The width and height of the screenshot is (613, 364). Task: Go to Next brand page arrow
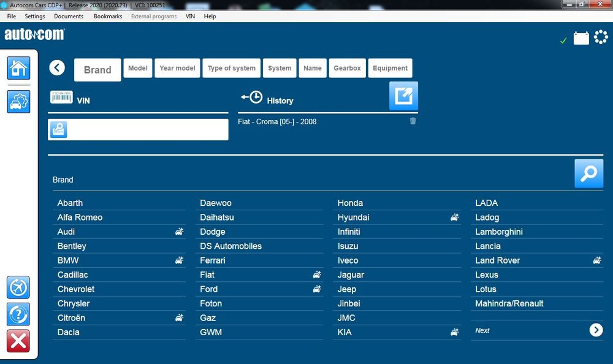click(x=596, y=330)
